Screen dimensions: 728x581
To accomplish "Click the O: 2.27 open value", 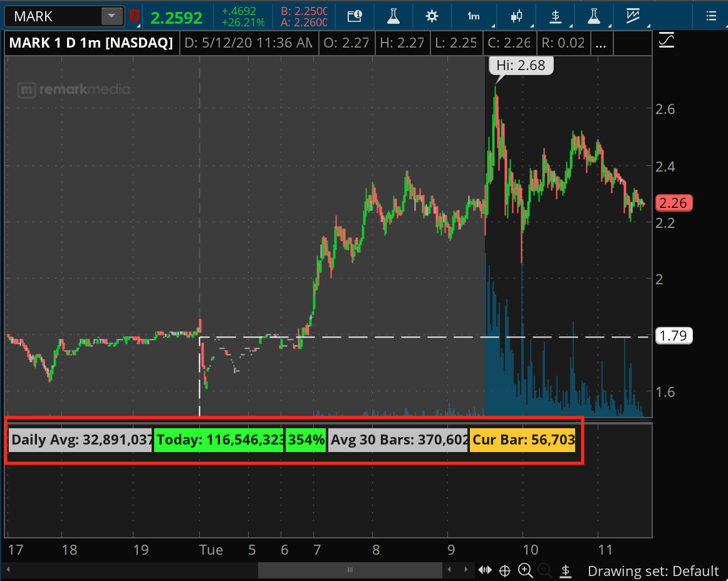I will pos(346,43).
